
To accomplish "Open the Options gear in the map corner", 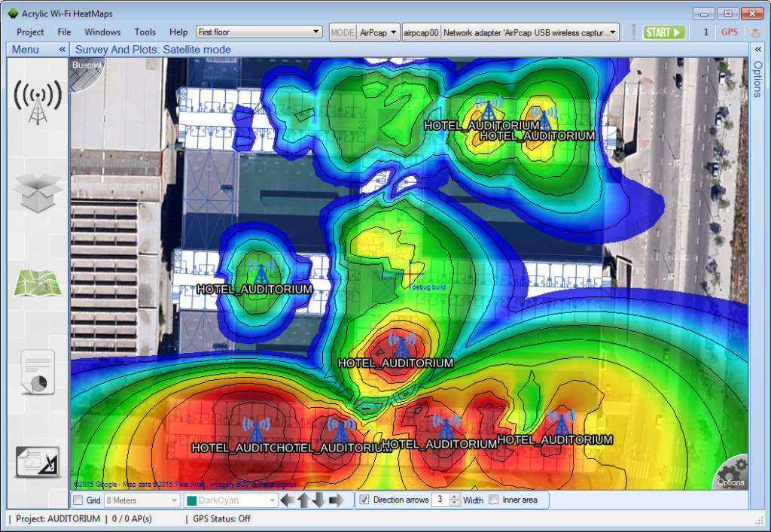I will (x=730, y=474).
